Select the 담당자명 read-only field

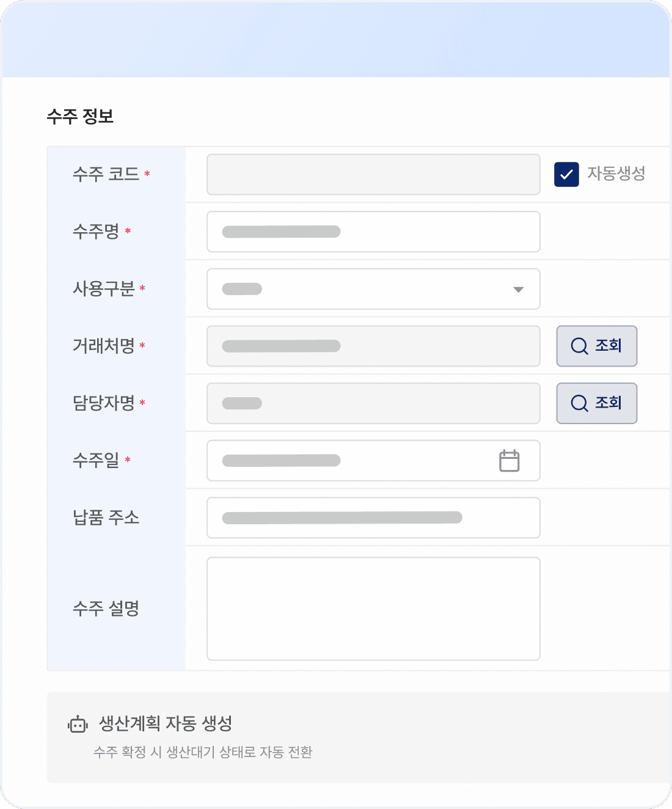coord(373,403)
